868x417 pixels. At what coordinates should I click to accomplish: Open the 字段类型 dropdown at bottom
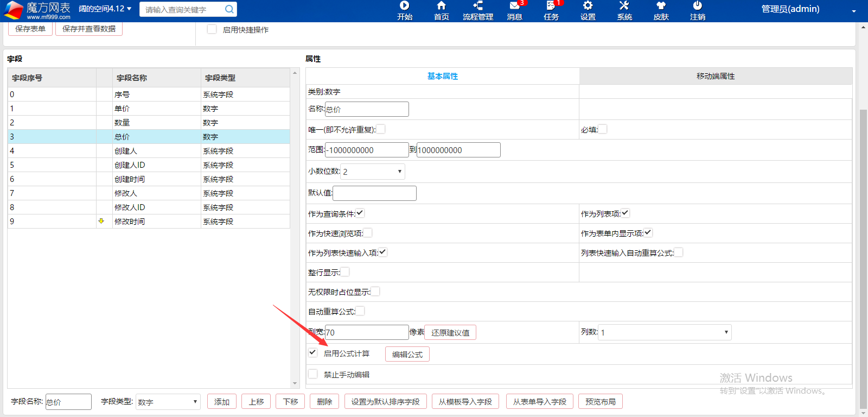168,402
